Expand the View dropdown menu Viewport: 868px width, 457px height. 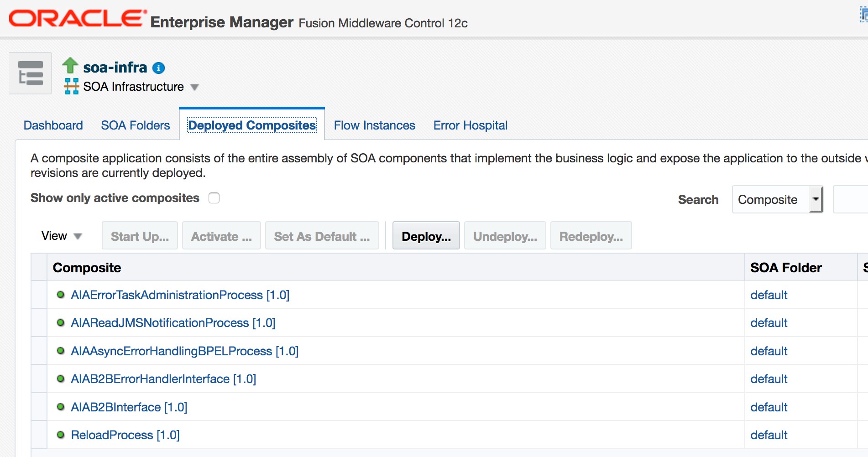pyautogui.click(x=62, y=236)
